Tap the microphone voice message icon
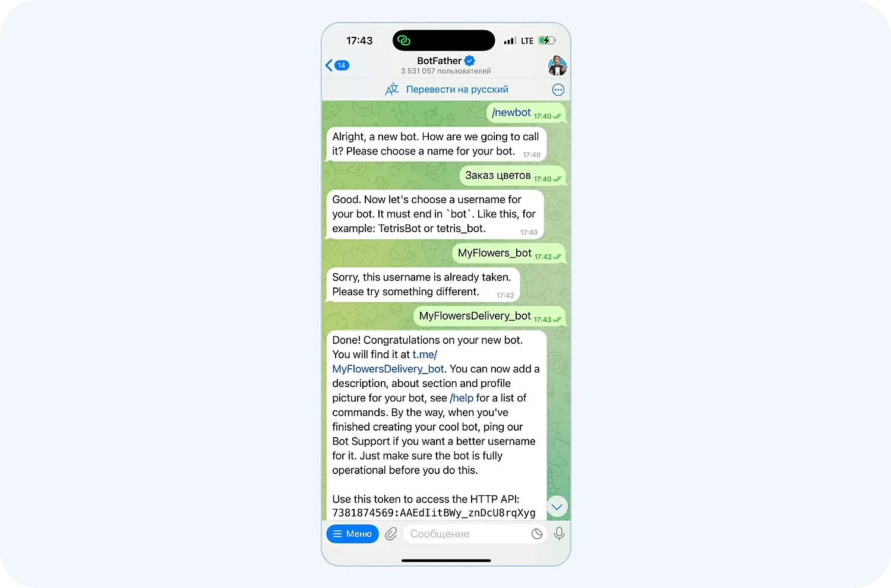The image size is (891, 588). (559, 534)
